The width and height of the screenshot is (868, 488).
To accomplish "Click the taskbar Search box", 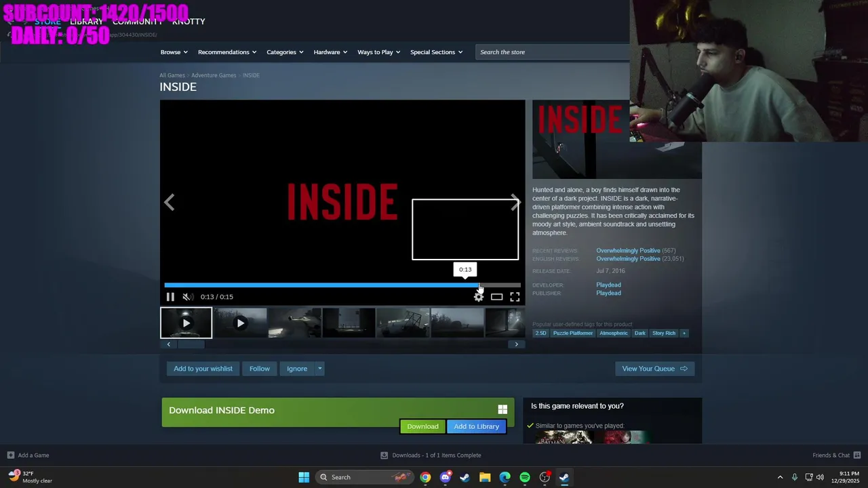I will point(366,477).
